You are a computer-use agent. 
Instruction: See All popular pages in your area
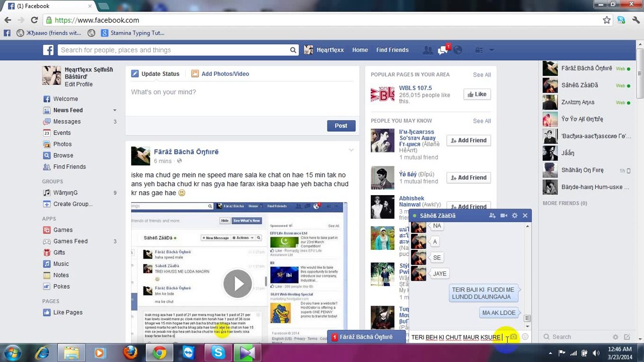(481, 75)
